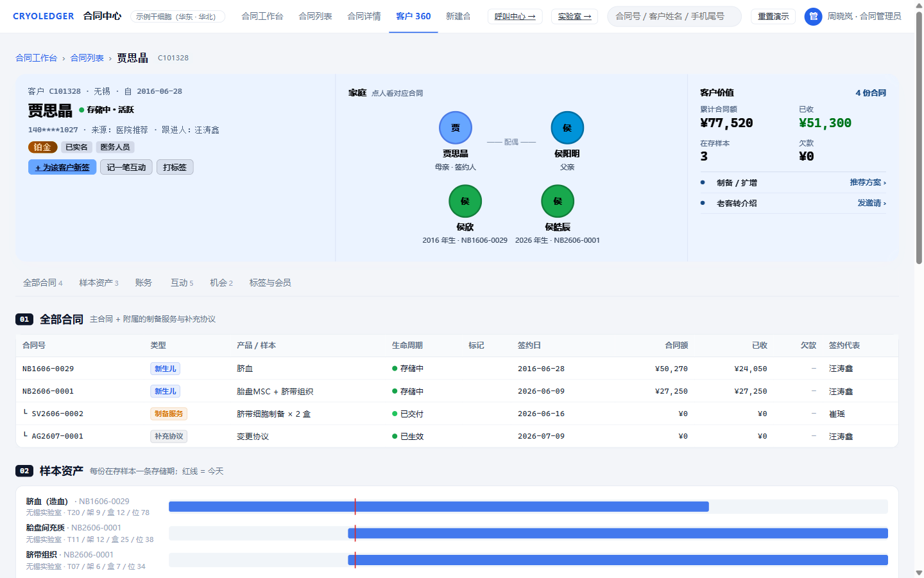The height and width of the screenshot is (578, 924).
Task: Click the 补充协议 type badge
Action: click(169, 436)
